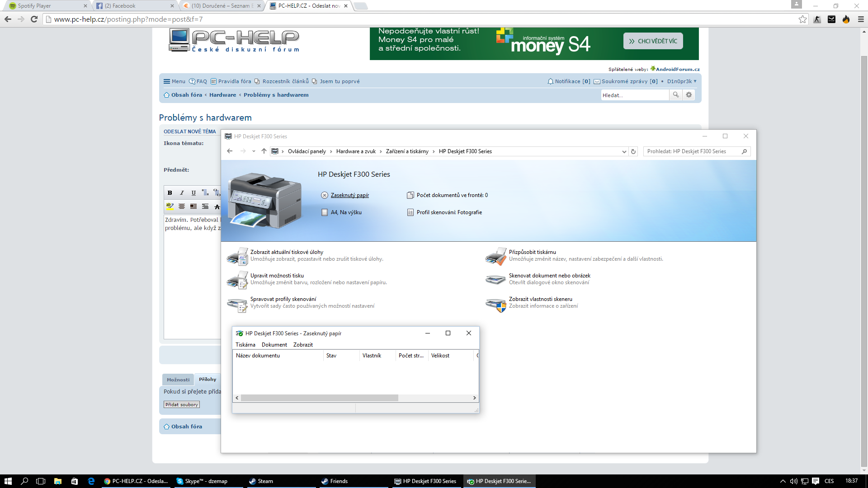Sort queue by Stav column
Image resolution: width=868 pixels, height=488 pixels.
click(341, 356)
